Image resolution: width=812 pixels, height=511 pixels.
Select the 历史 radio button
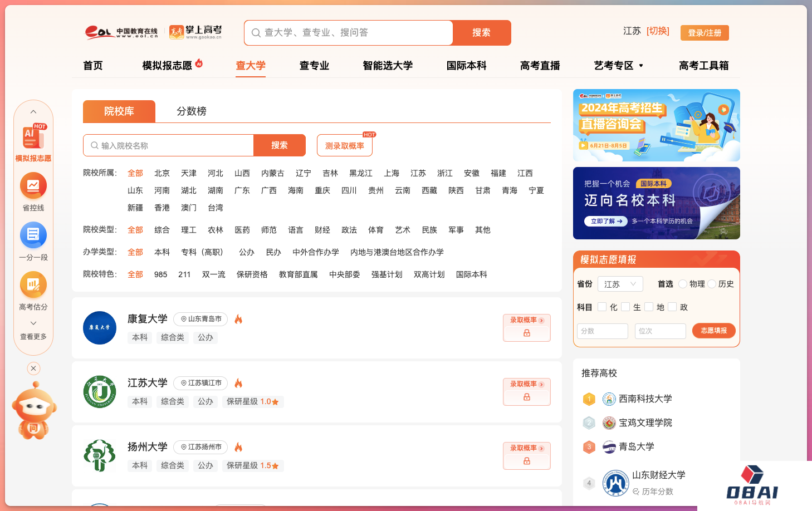712,284
